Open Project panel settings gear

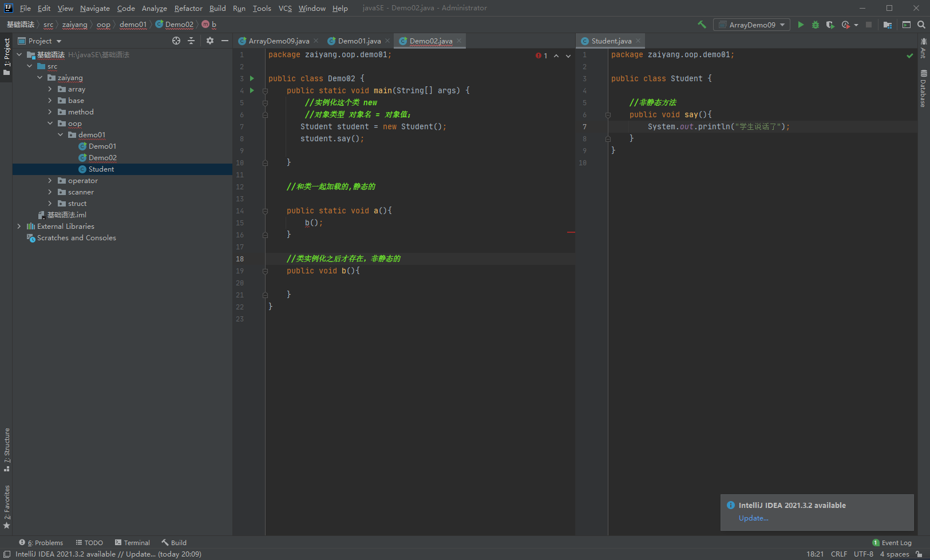209,41
